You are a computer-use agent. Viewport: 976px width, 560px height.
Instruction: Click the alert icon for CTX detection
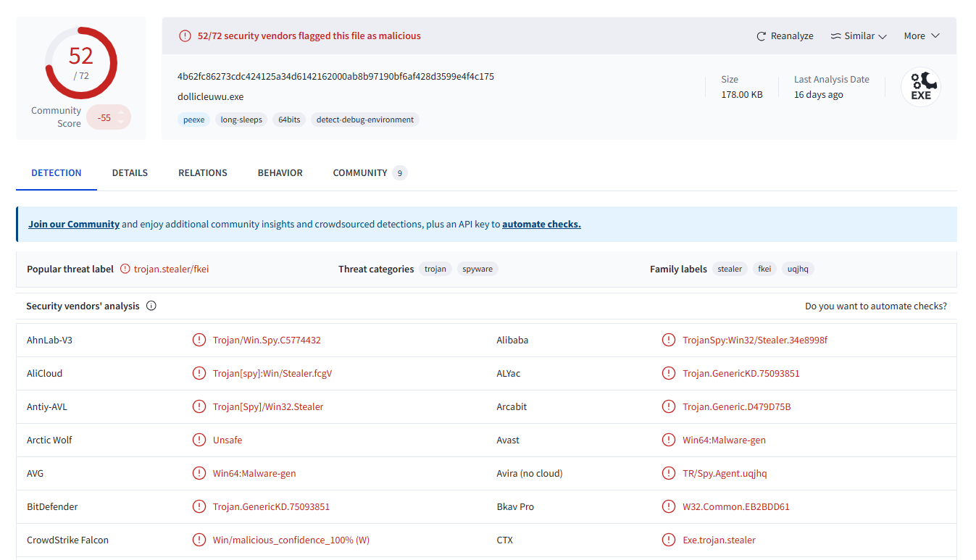click(669, 540)
